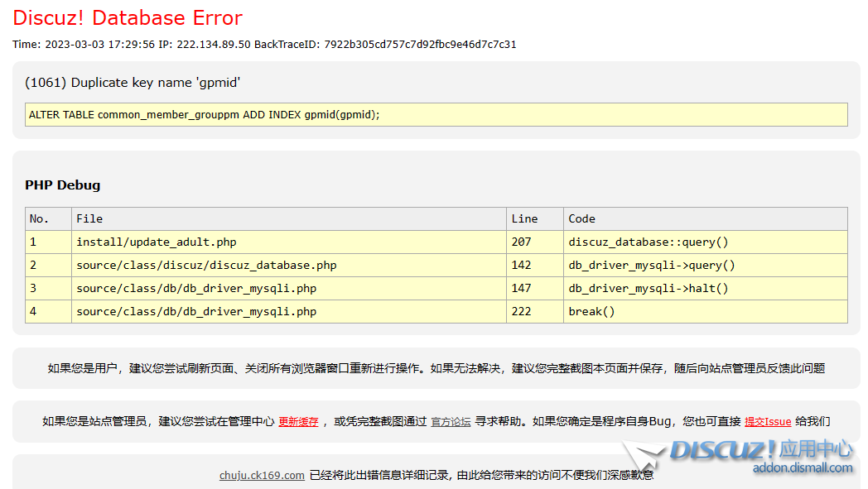Open the 官方论坛 link
868x489 pixels.
click(x=451, y=422)
